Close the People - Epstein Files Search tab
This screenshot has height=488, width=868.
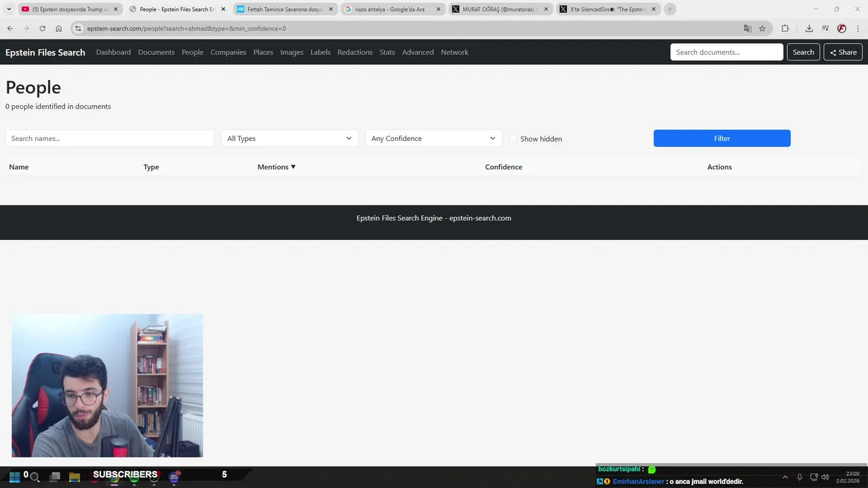point(223,9)
